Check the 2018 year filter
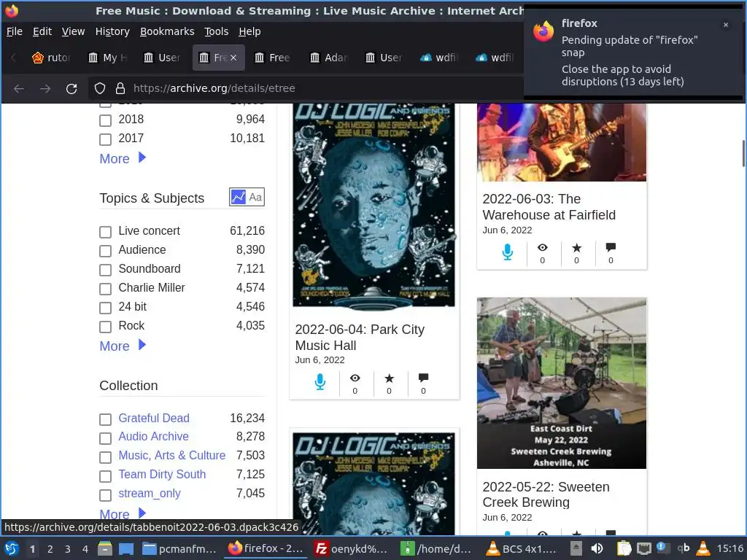Viewport: 747px width, 560px height. click(x=105, y=120)
